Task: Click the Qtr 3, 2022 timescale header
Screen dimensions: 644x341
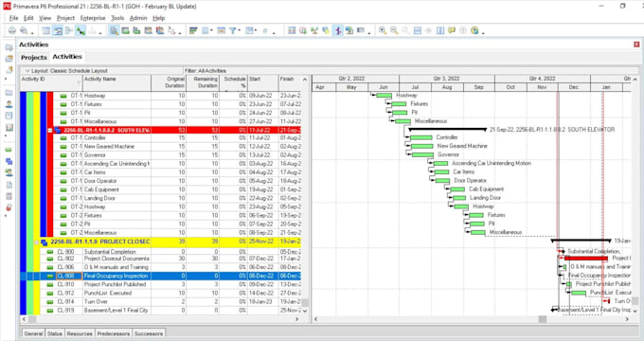Action: [447, 79]
